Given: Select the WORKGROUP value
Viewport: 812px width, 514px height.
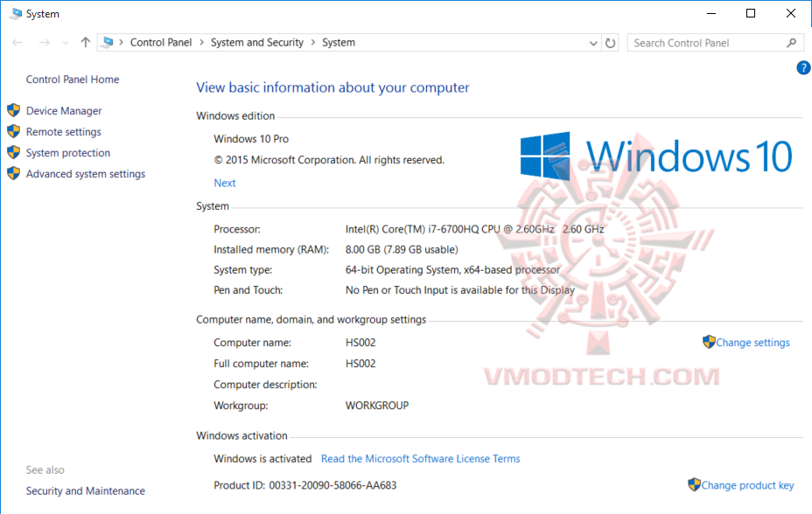Looking at the screenshot, I should point(376,406).
